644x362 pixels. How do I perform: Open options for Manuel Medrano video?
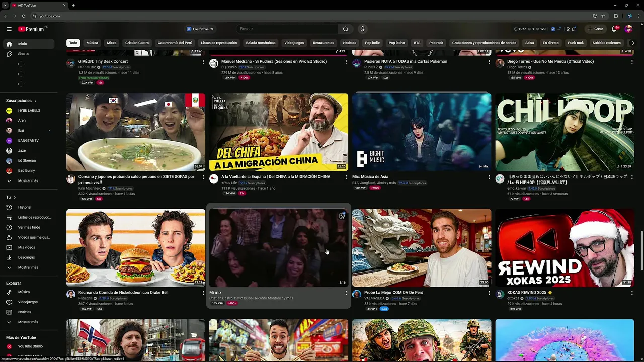[346, 62]
